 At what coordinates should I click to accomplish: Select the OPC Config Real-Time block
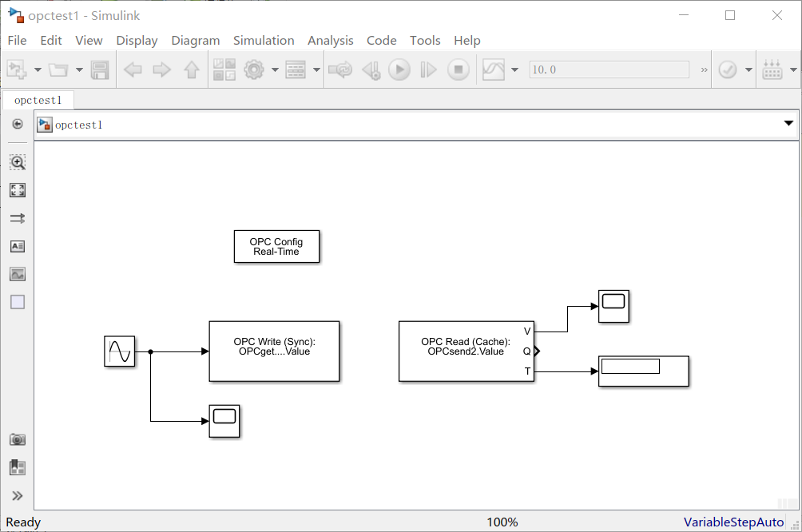(x=276, y=247)
